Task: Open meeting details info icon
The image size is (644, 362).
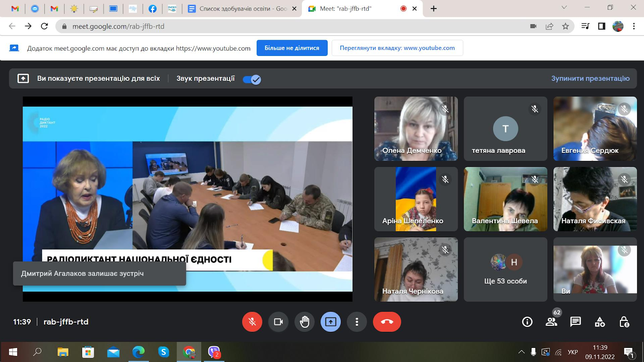Action: [527, 322]
